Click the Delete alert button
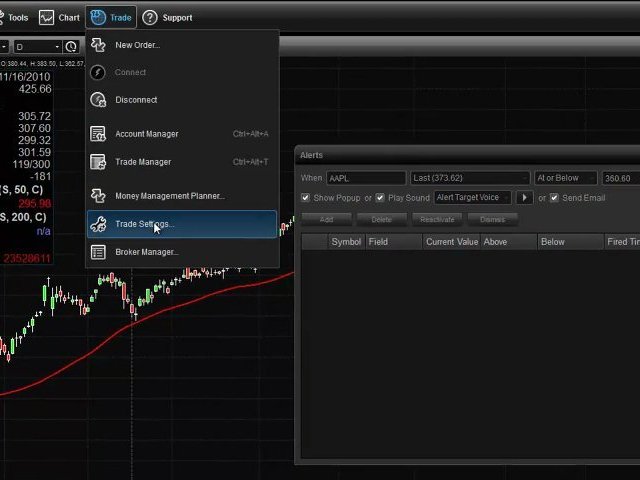The height and width of the screenshot is (480, 640). [382, 220]
